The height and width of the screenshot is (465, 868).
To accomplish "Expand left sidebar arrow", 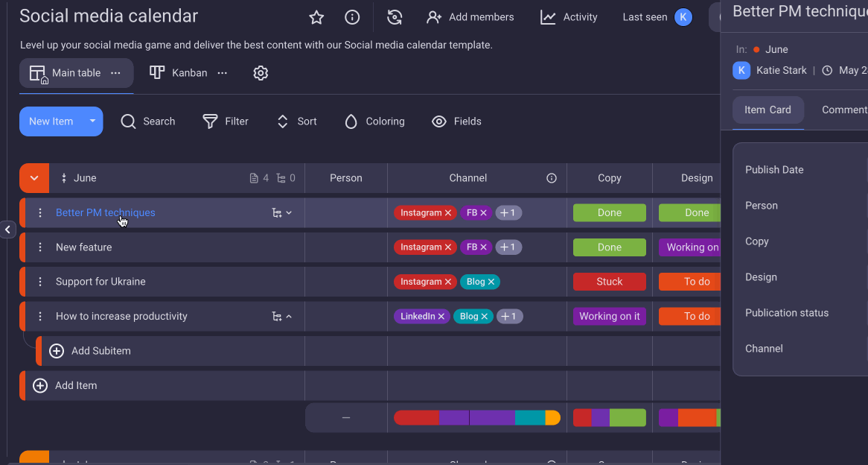I will 7,230.
